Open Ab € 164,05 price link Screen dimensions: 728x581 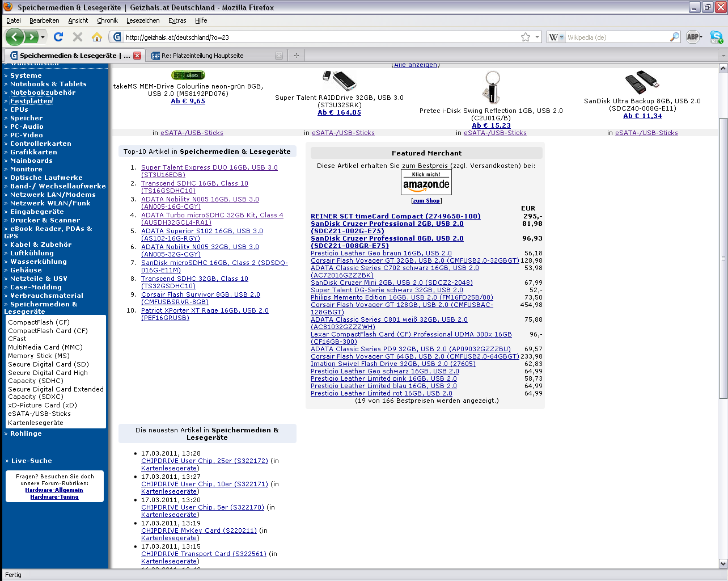(339, 112)
